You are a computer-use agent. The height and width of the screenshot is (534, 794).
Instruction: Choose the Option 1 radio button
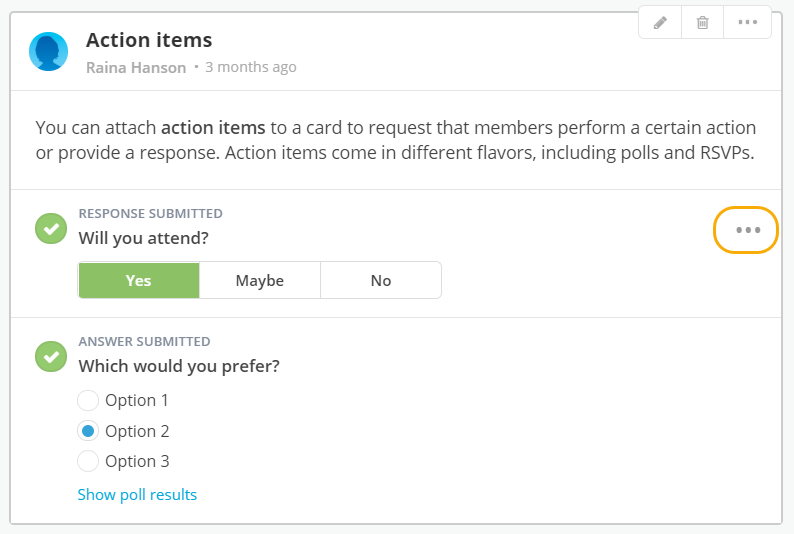tap(88, 401)
